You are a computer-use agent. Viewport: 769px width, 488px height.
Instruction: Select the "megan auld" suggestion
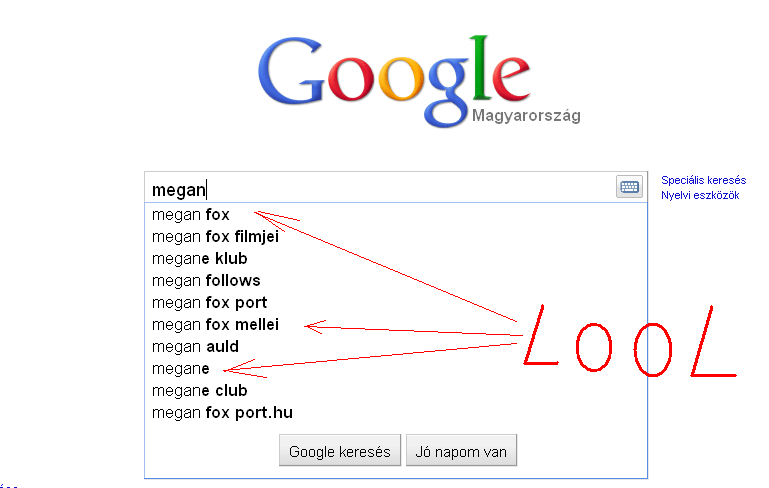click(195, 347)
